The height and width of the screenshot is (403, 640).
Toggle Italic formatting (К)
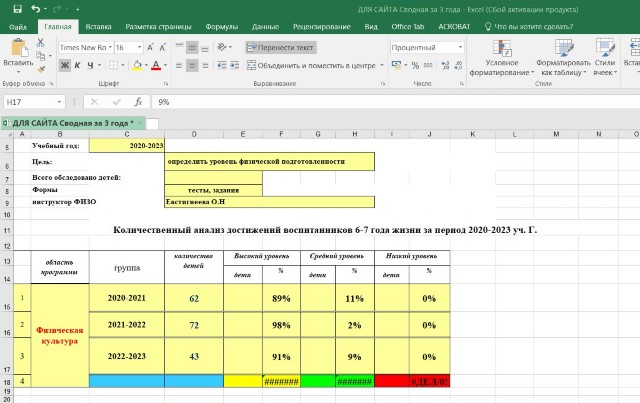tap(77, 65)
